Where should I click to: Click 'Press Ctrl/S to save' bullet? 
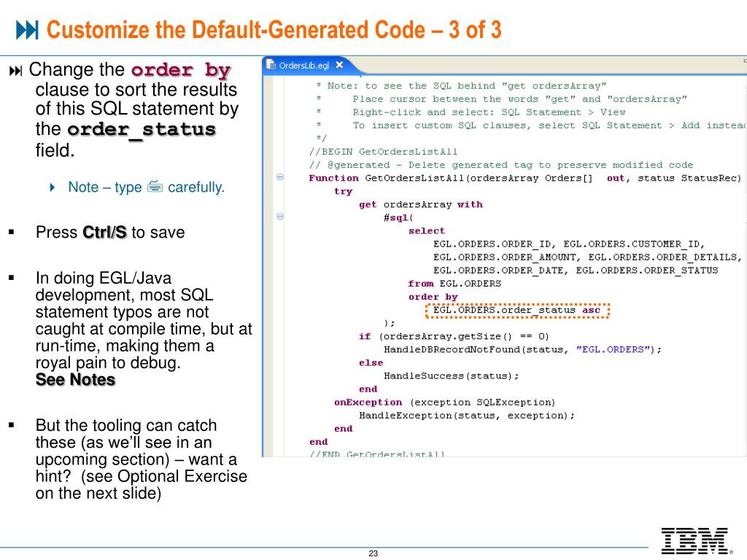110,233
